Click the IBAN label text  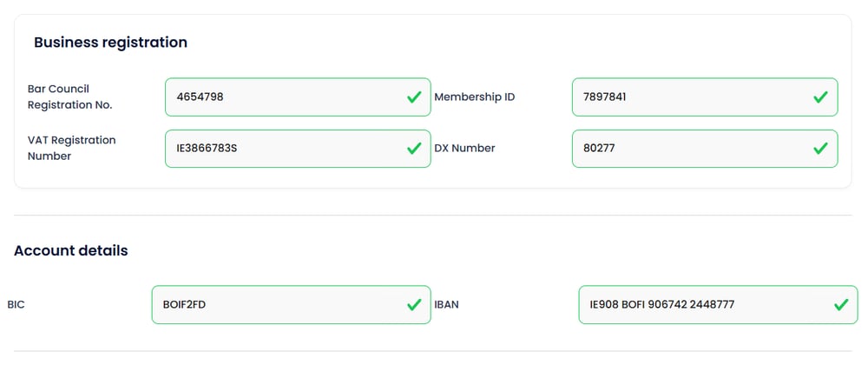[x=446, y=305]
